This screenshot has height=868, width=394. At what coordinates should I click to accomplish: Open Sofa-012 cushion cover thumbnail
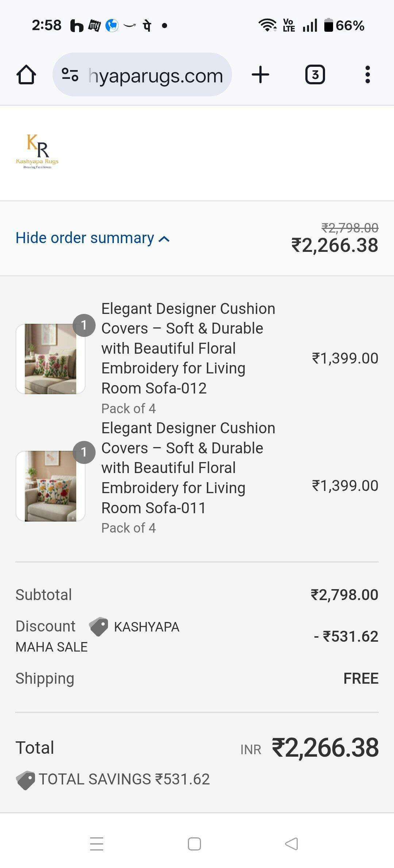click(x=50, y=359)
